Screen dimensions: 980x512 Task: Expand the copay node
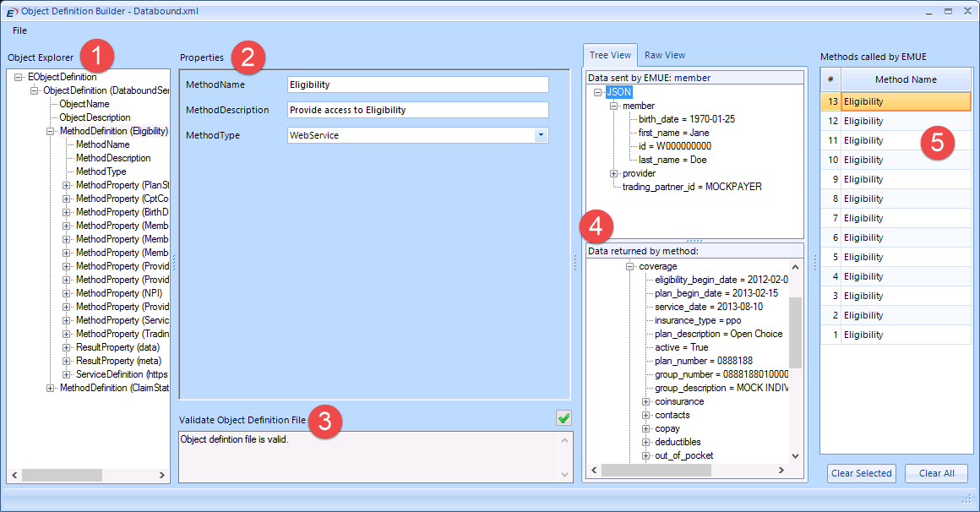pos(646,429)
